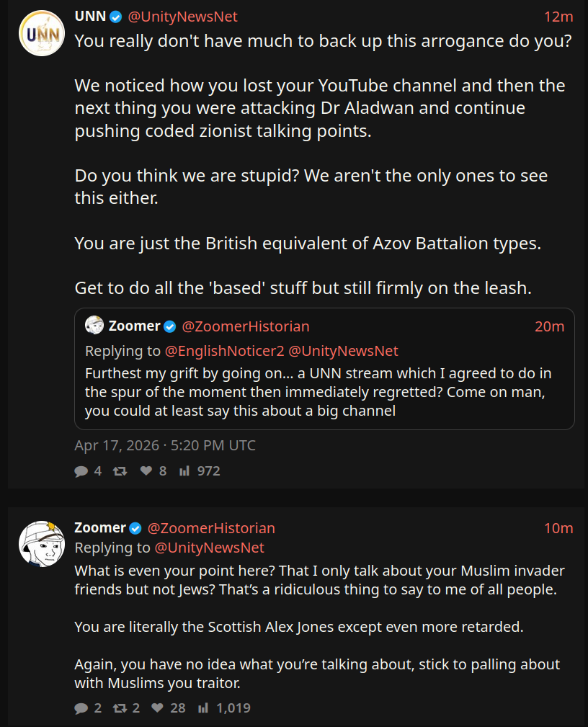Open @ZoomerHistorian handle in the quoted post
The image size is (588, 727).
point(246,326)
